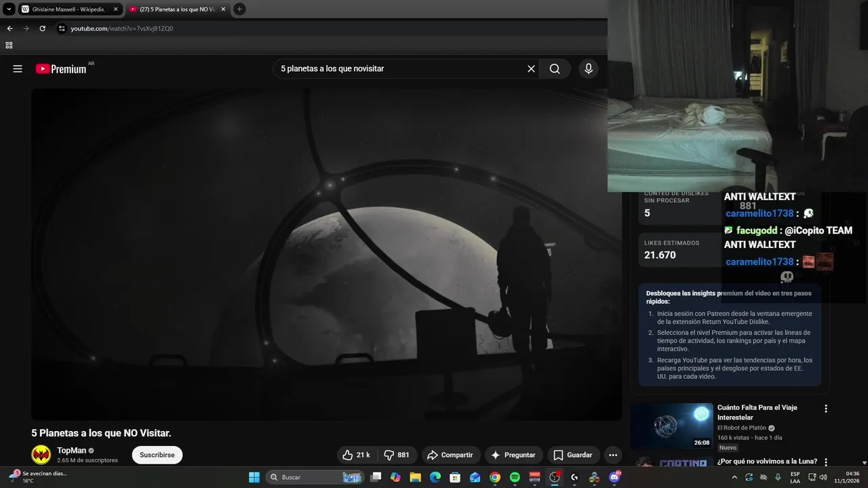The height and width of the screenshot is (488, 868).
Task: Open Microsoft Store from taskbar
Action: click(x=455, y=477)
